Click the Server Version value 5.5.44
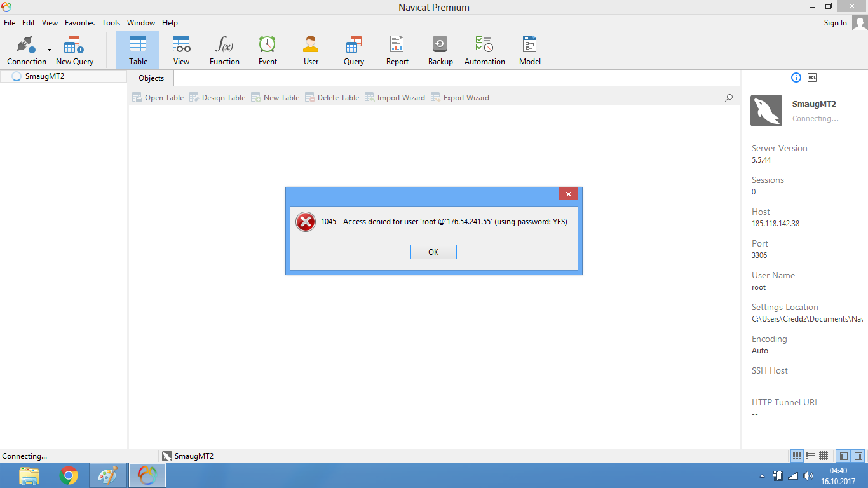The image size is (868, 488). pos(761,160)
